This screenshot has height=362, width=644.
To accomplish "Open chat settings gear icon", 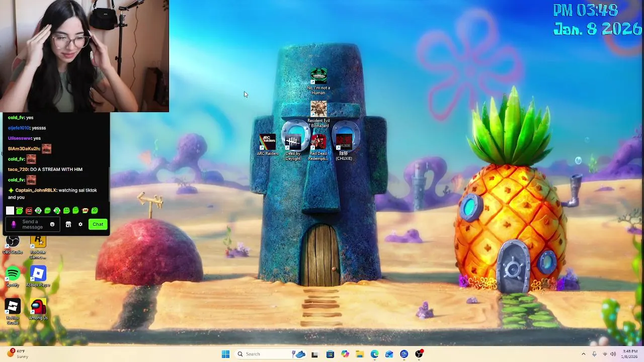I will 80,224.
